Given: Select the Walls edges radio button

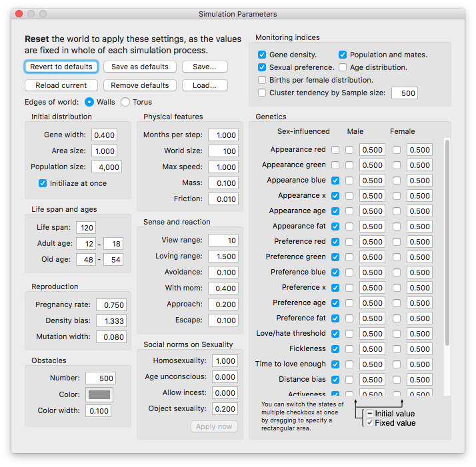Looking at the screenshot, I should pyautogui.click(x=90, y=102).
